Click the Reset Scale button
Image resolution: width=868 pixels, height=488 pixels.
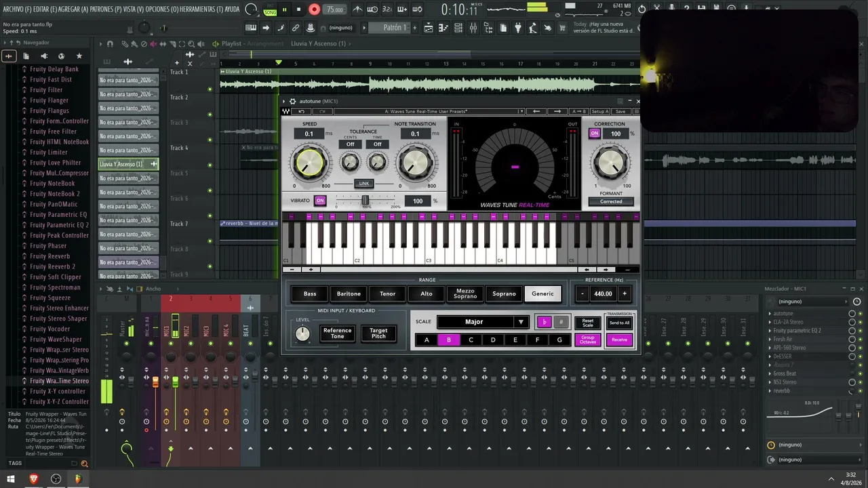click(588, 323)
